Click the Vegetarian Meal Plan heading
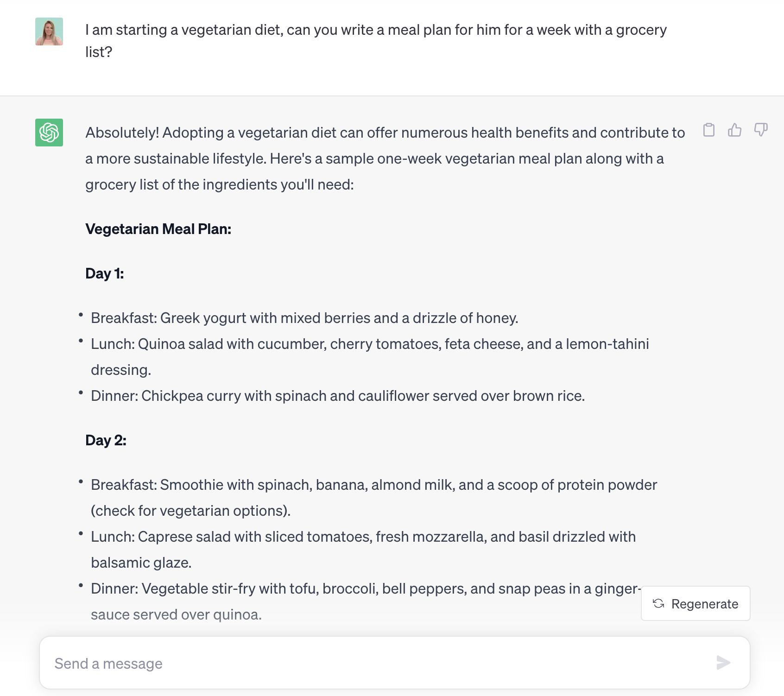Image resolution: width=784 pixels, height=696 pixels. [159, 229]
